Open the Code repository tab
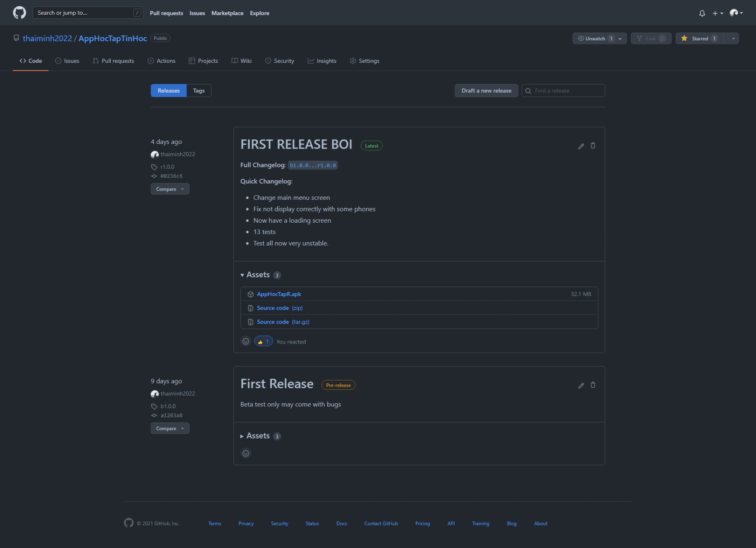 (31, 61)
